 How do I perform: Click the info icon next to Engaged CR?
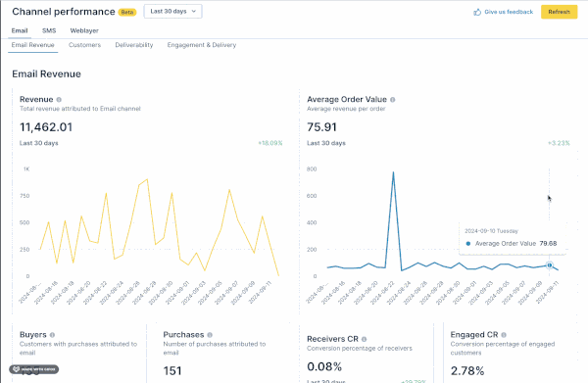pos(504,335)
